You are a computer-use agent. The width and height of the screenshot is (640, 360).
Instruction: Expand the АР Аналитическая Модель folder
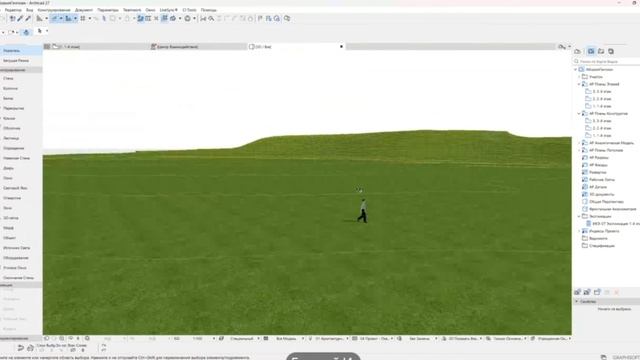point(579,143)
